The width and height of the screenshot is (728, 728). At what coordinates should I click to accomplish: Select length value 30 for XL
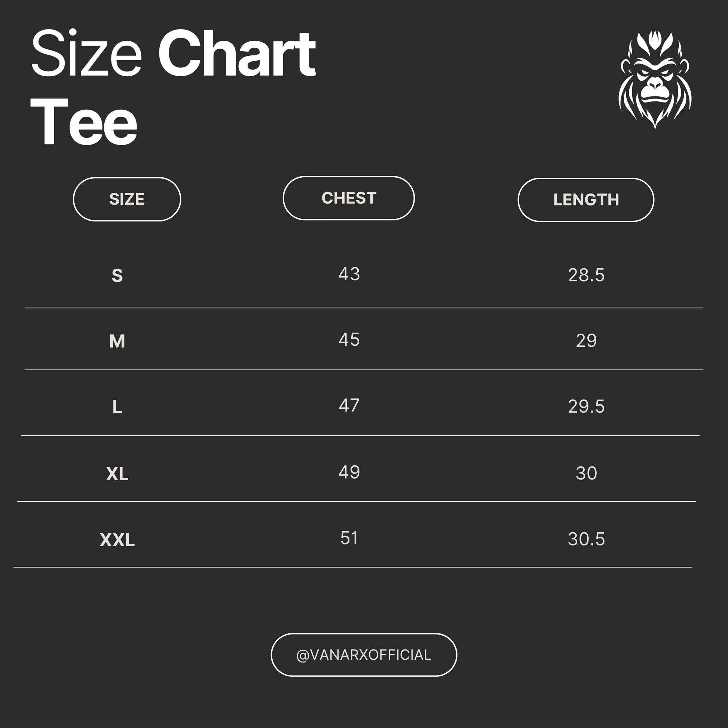[x=586, y=473]
